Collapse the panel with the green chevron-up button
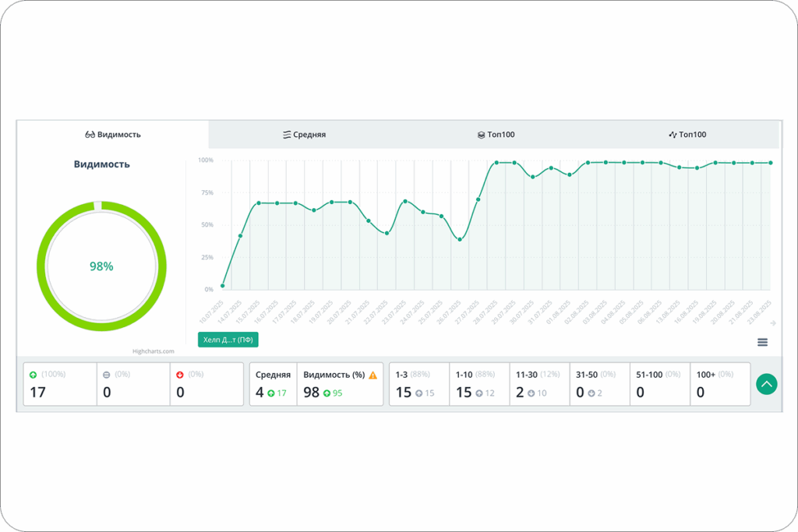This screenshot has height=532, width=798. coord(767,385)
